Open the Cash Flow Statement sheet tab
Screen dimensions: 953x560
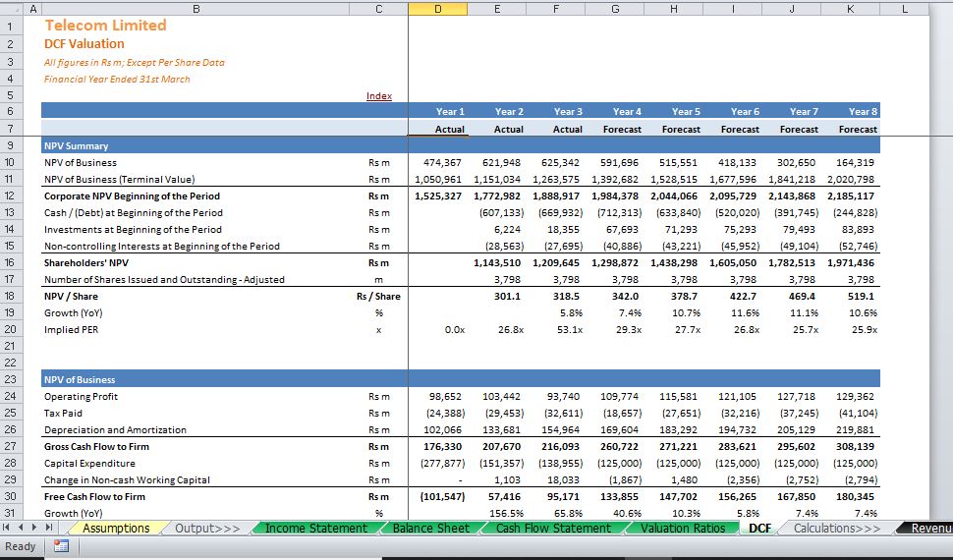point(553,528)
